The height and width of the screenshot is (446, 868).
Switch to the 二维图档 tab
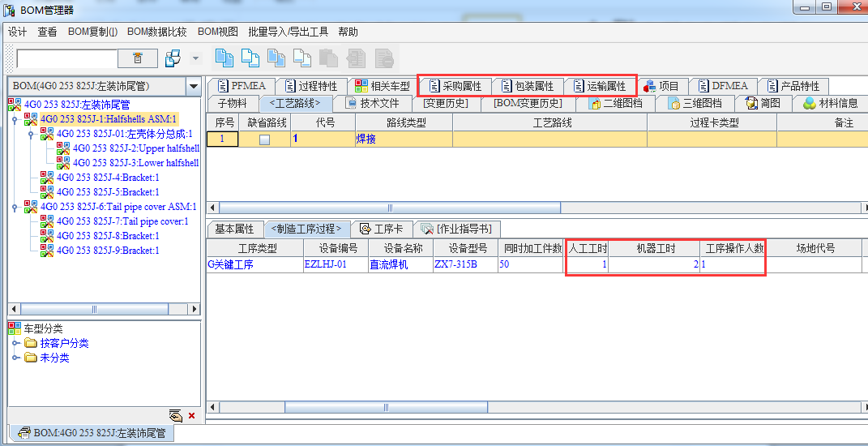(615, 103)
